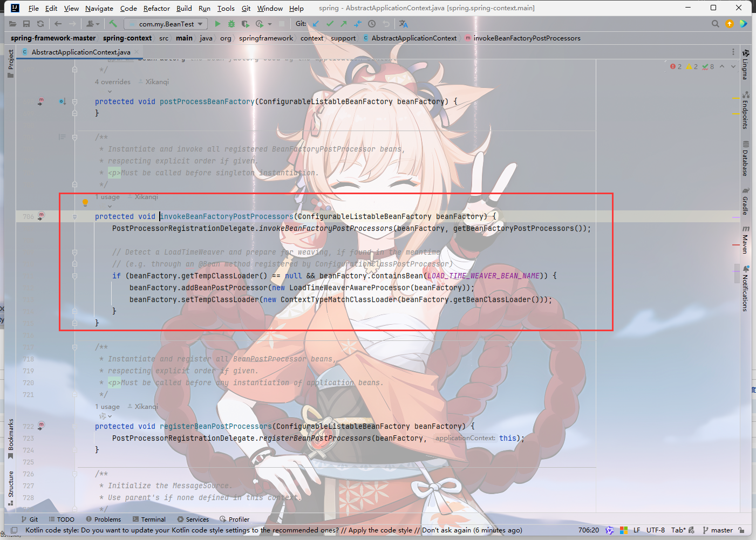Screen dimensions: 756x540
Task: Fold the registerBeanPostProcessors method via gutter marker
Action: coord(74,426)
